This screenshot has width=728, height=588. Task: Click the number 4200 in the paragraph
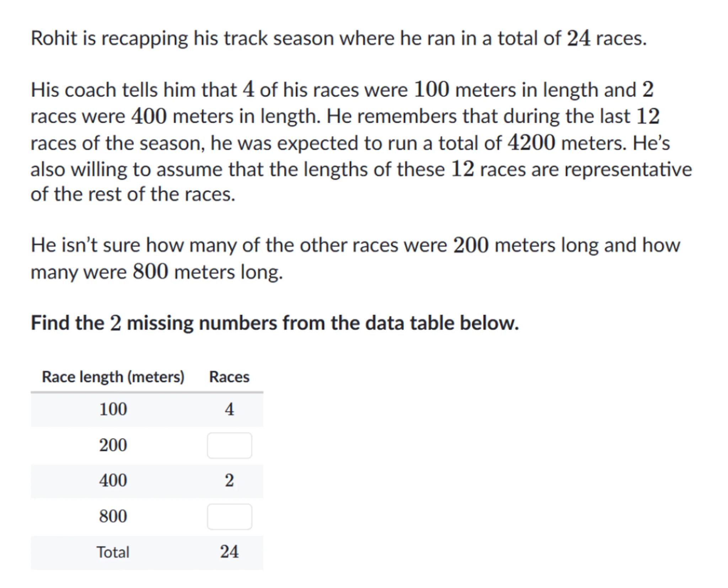[x=531, y=143]
